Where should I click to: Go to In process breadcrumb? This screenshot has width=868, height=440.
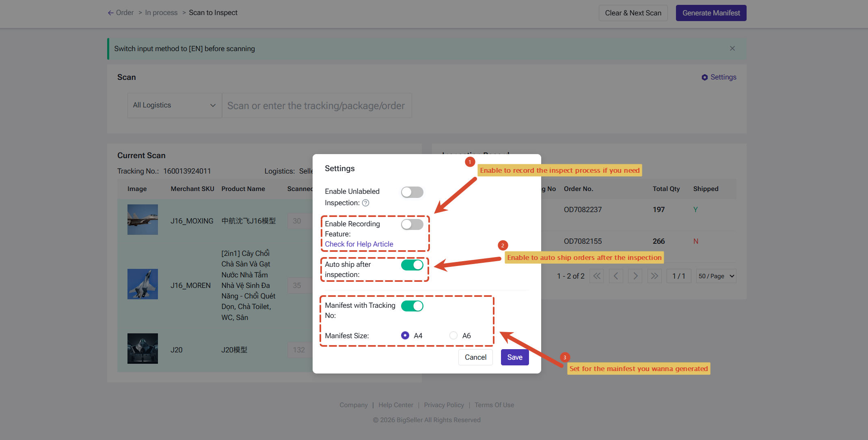point(161,13)
